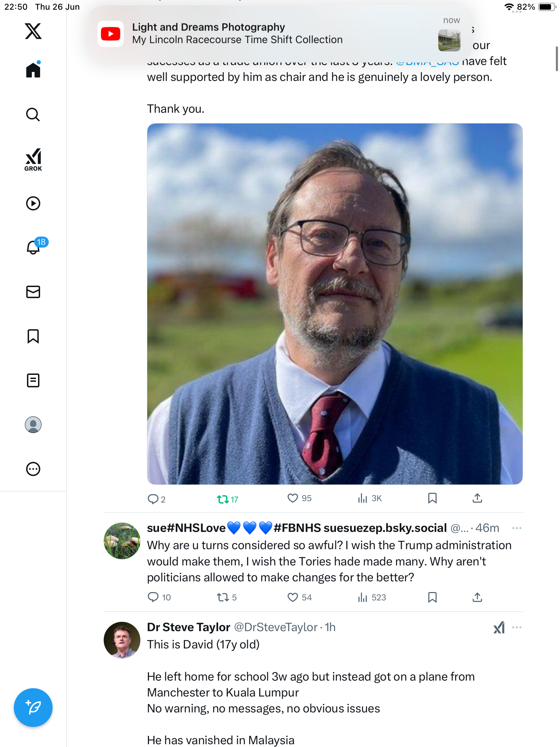Go to Home feed icon
The height and width of the screenshot is (747, 560).
[x=33, y=70]
